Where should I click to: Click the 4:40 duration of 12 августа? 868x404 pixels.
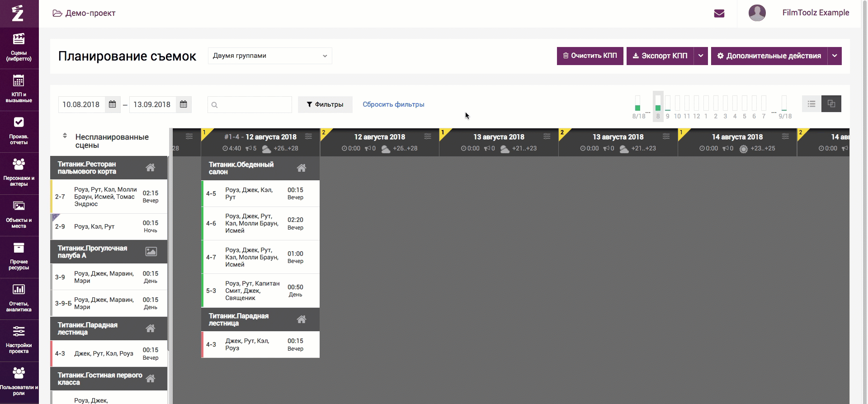[232, 148]
